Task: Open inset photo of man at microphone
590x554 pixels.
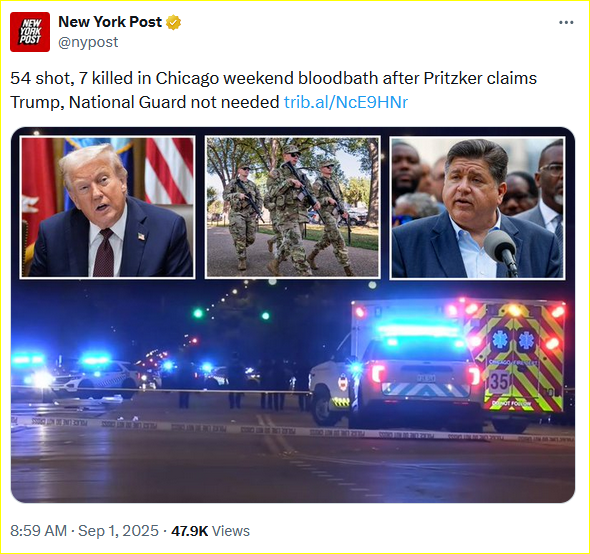Action: pyautogui.click(x=477, y=207)
